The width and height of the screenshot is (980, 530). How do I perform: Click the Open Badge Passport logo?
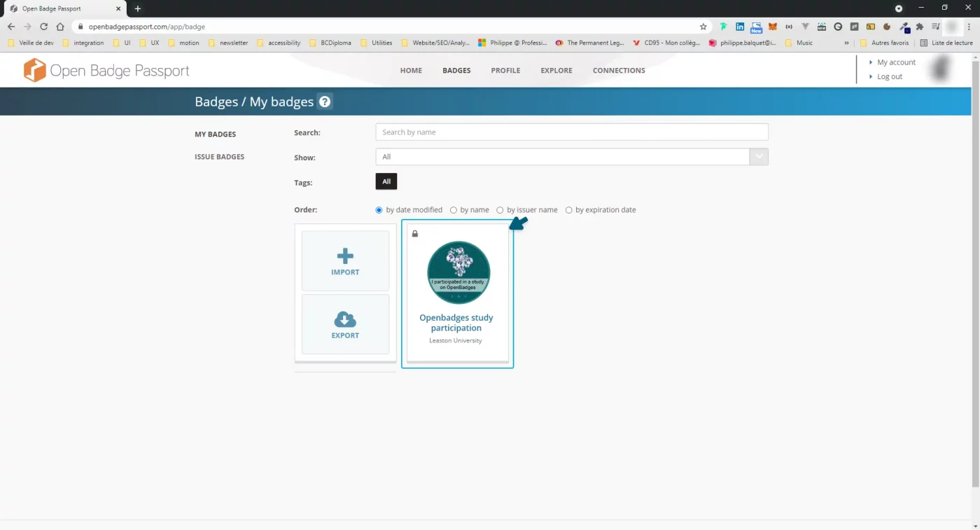tap(106, 71)
